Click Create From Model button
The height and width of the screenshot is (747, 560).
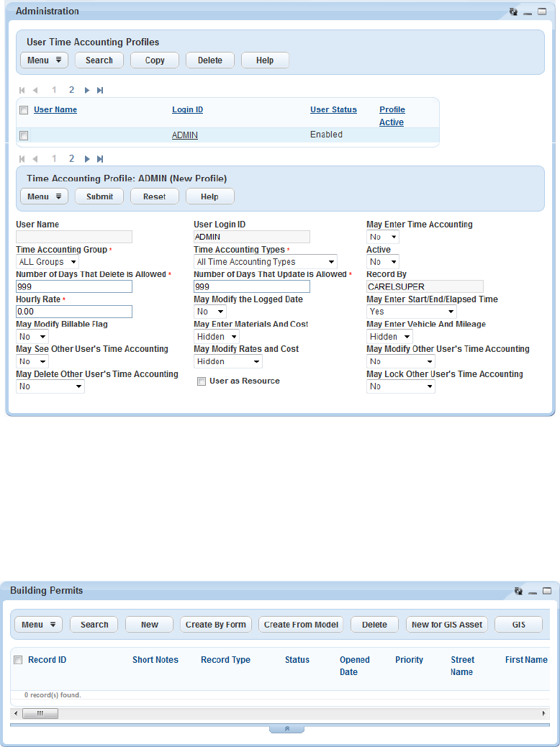pyautogui.click(x=301, y=625)
